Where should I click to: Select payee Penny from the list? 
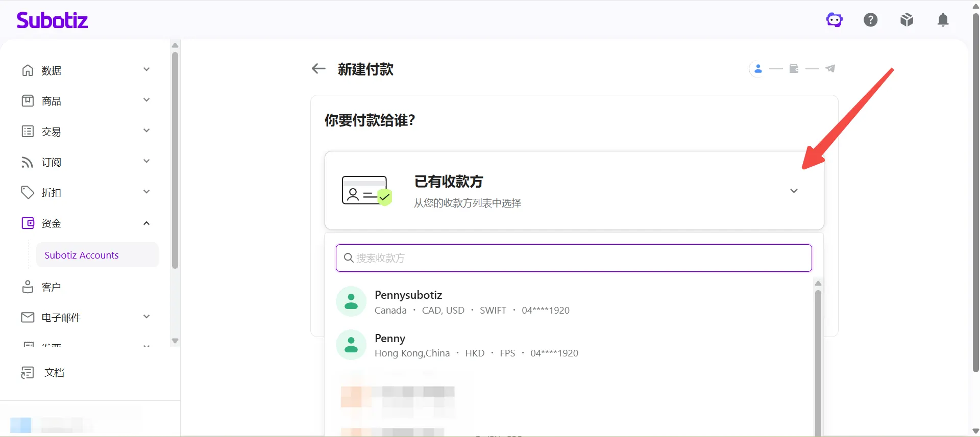click(x=574, y=345)
